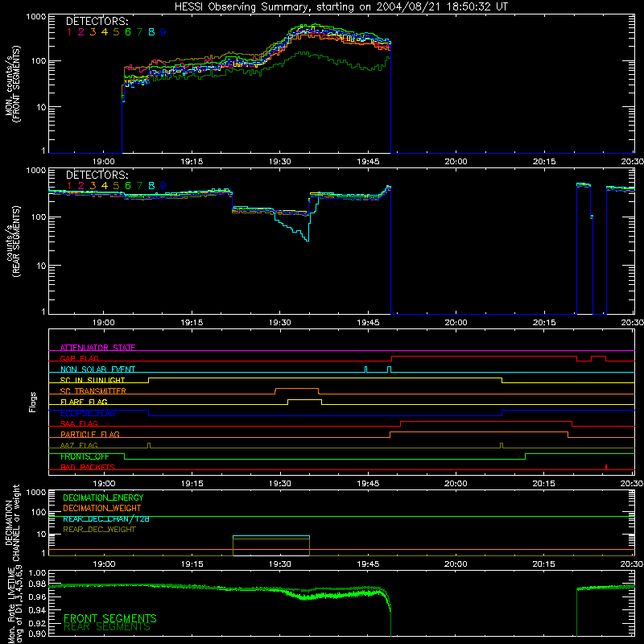Click the HESSI Observing Summary title text
Viewport: 644px width, 644px height.
pos(341,7)
